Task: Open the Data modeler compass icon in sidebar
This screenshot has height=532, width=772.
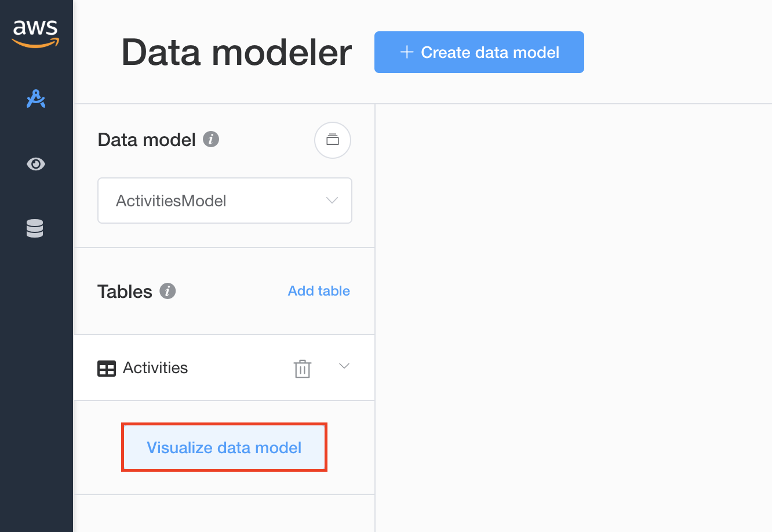Action: coord(36,99)
